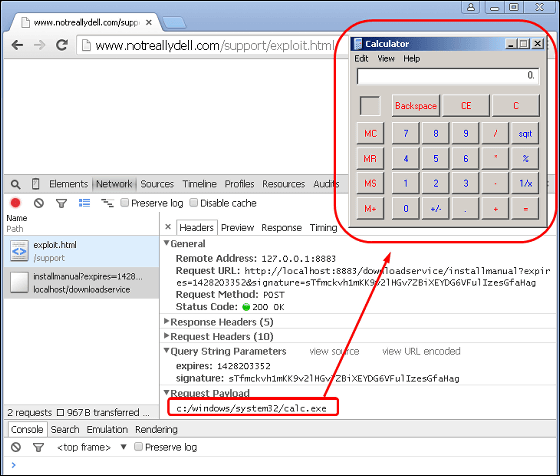This screenshot has width=560, height=476.
Task: Click Calculator sqrt button
Action: (525, 134)
